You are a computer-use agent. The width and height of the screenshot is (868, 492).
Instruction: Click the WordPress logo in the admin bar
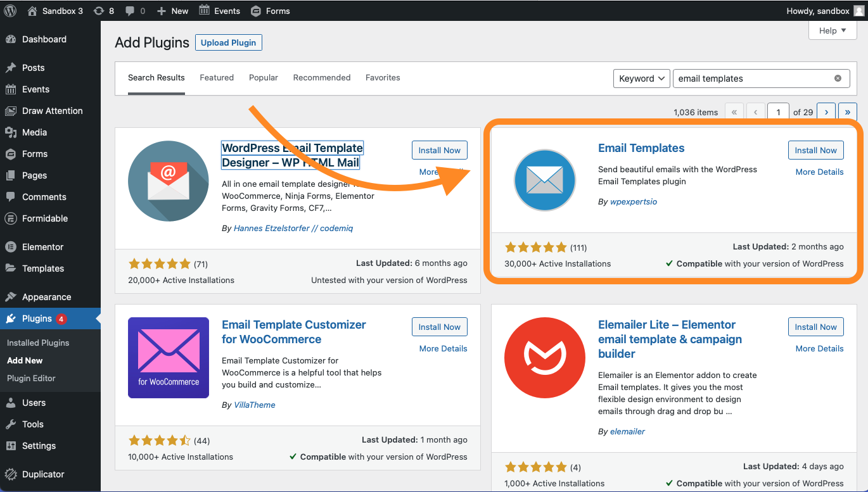[10, 10]
